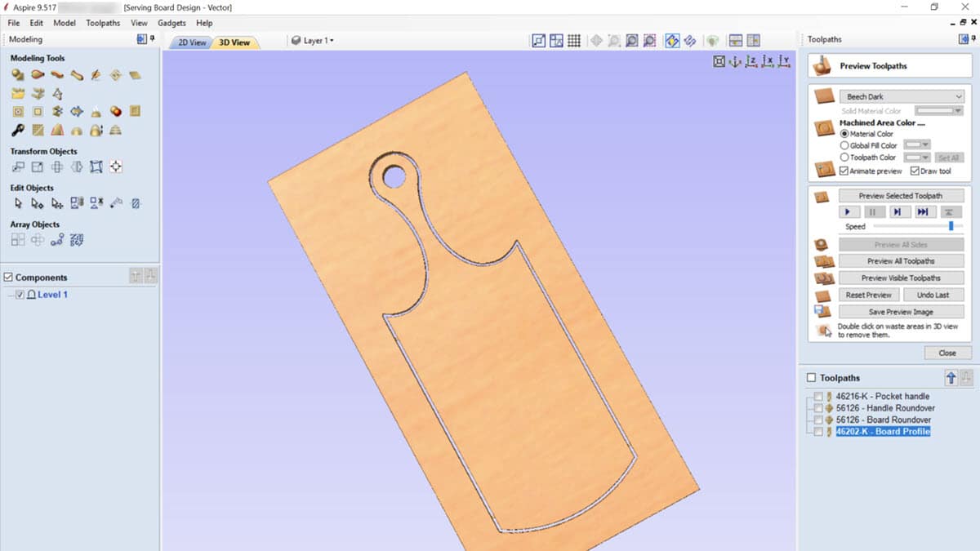Set view to look along X axis
This screenshot has height=551, width=980.
[x=768, y=61]
